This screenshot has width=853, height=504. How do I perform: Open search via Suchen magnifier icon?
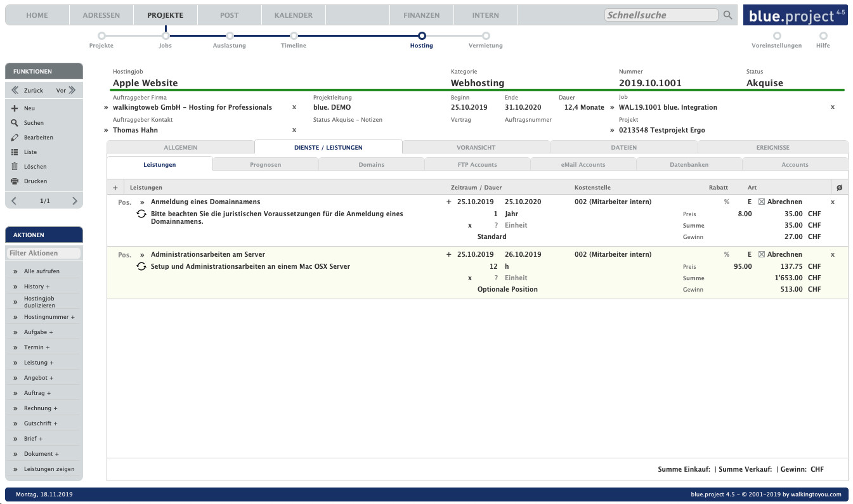click(x=15, y=123)
